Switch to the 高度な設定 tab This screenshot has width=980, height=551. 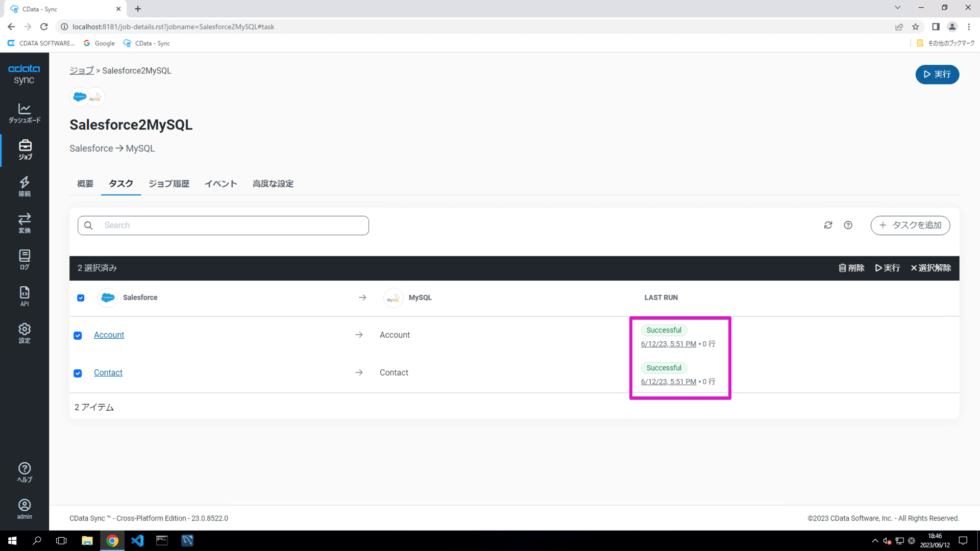273,184
